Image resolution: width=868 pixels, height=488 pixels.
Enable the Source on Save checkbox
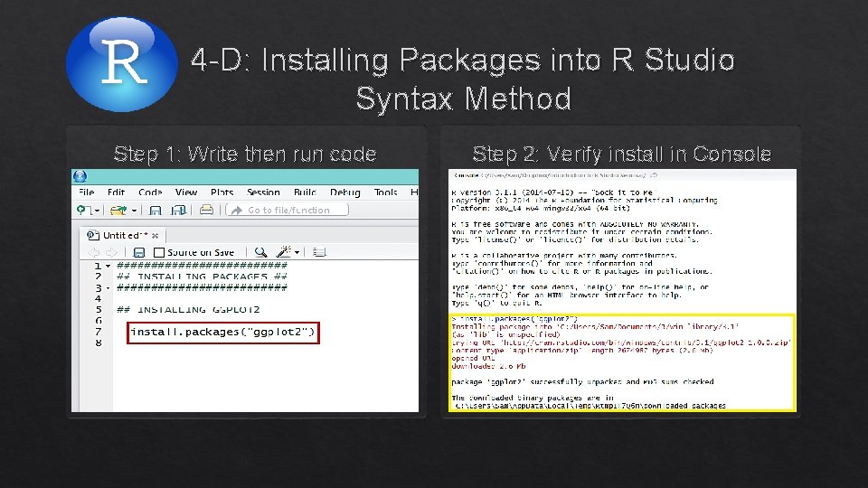pos(159,252)
